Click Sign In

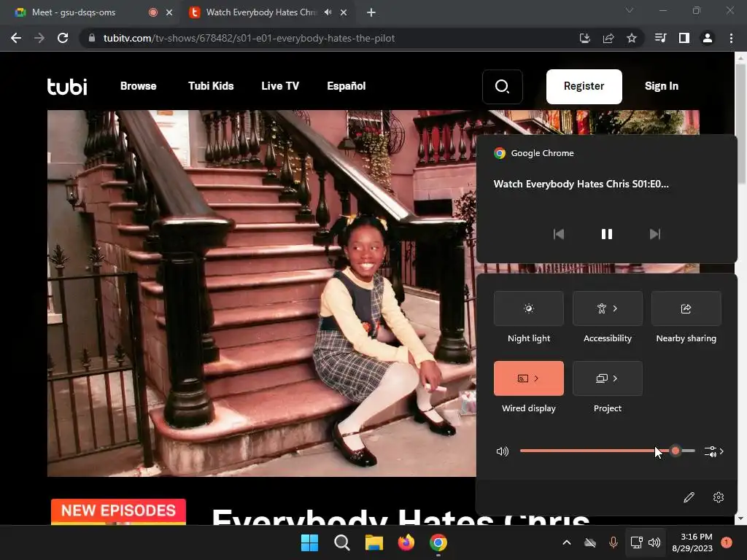click(661, 86)
